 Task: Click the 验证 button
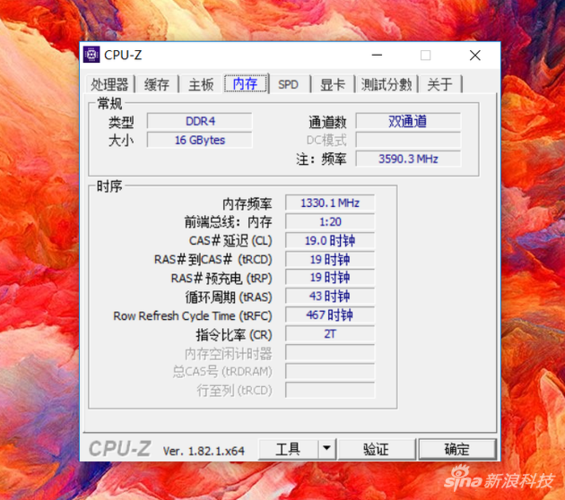pos(376,449)
